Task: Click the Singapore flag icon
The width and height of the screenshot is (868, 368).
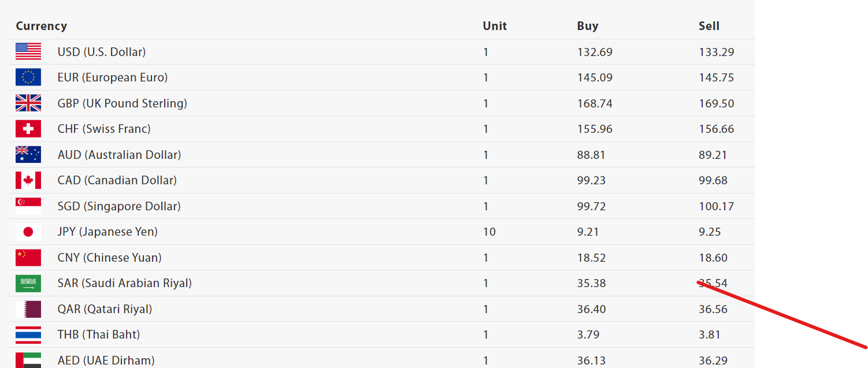Action: click(28, 206)
